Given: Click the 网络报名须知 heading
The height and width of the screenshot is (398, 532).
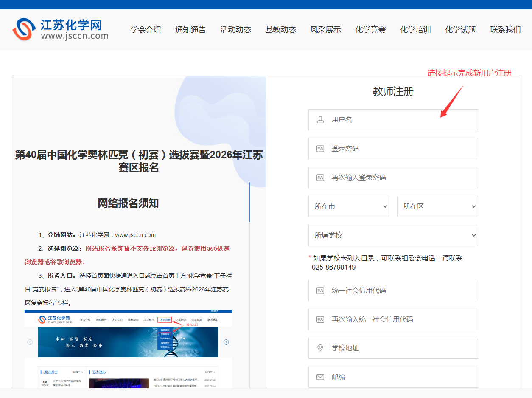Looking at the screenshot, I should point(128,203).
